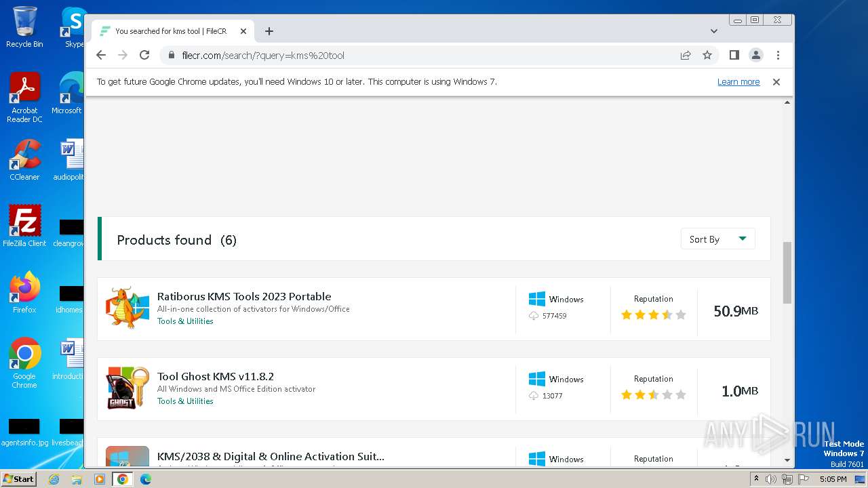Screen dimensions: 868x488
Task: Expand the Sort By dropdown
Action: [x=717, y=239]
